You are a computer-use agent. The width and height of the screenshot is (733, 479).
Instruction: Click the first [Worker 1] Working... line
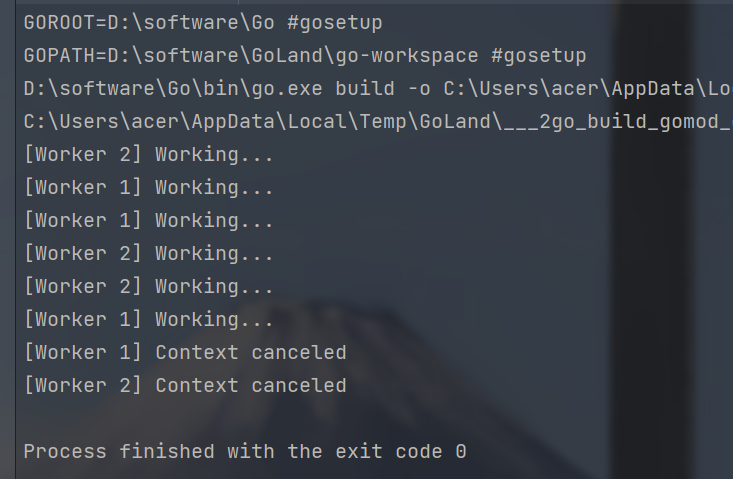(x=148, y=187)
